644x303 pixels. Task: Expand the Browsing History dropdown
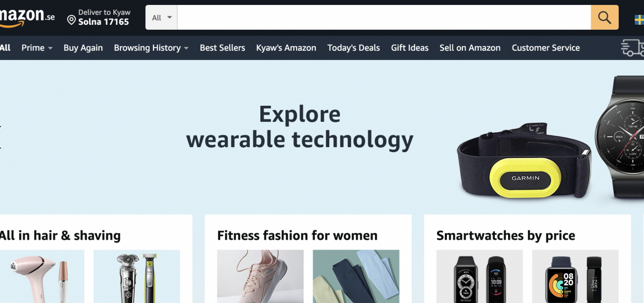tap(151, 48)
